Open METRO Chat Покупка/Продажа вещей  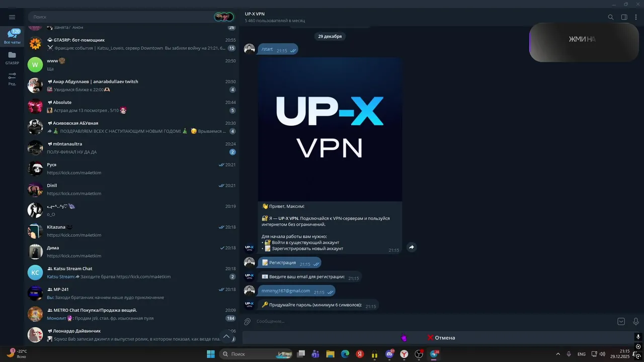131,314
